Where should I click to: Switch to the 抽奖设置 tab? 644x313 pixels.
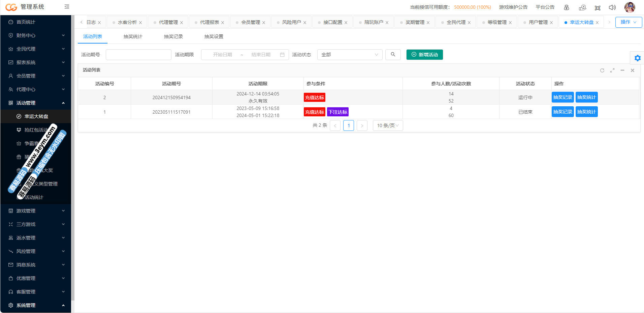coord(214,36)
